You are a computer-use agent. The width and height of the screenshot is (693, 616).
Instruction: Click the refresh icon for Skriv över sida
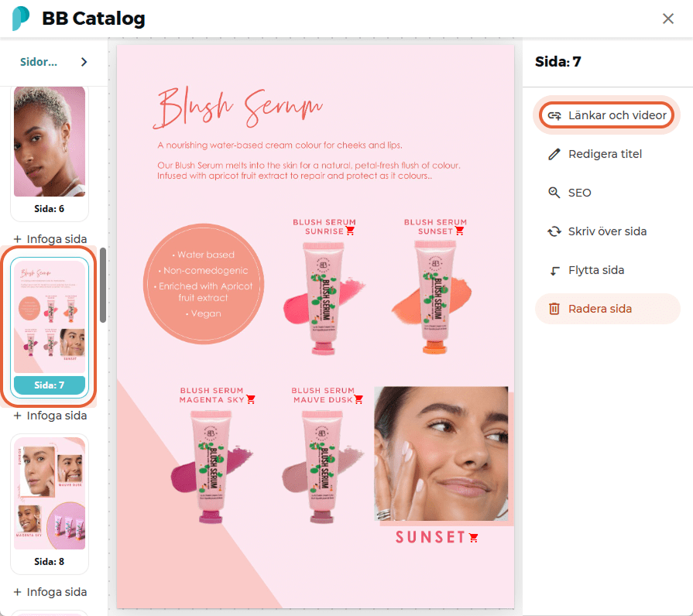[554, 231]
